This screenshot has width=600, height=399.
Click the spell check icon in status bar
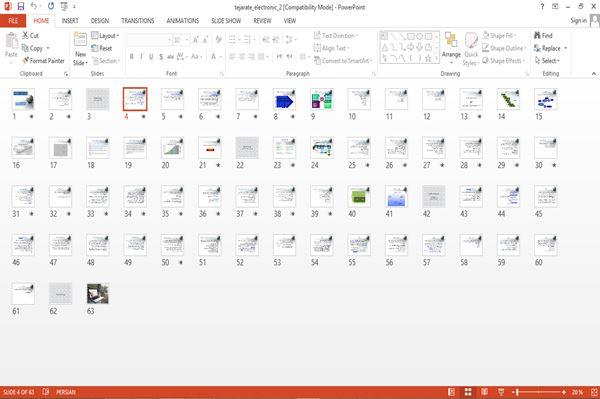[46, 392]
